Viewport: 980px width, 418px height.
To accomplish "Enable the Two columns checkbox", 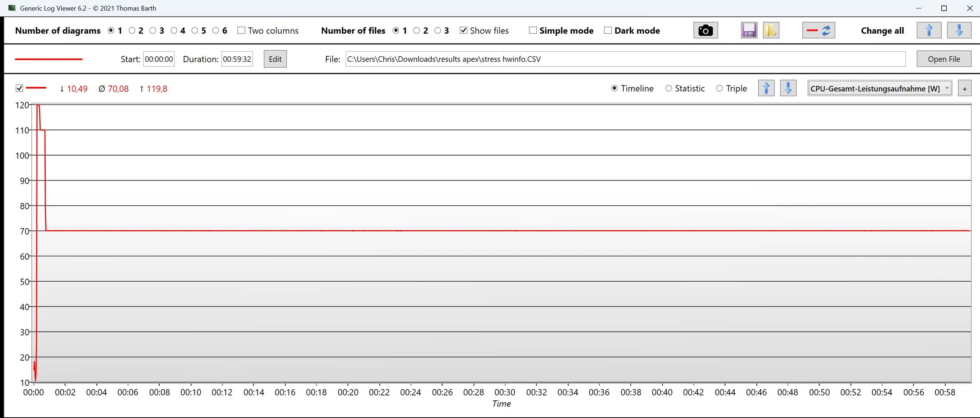I will [241, 30].
